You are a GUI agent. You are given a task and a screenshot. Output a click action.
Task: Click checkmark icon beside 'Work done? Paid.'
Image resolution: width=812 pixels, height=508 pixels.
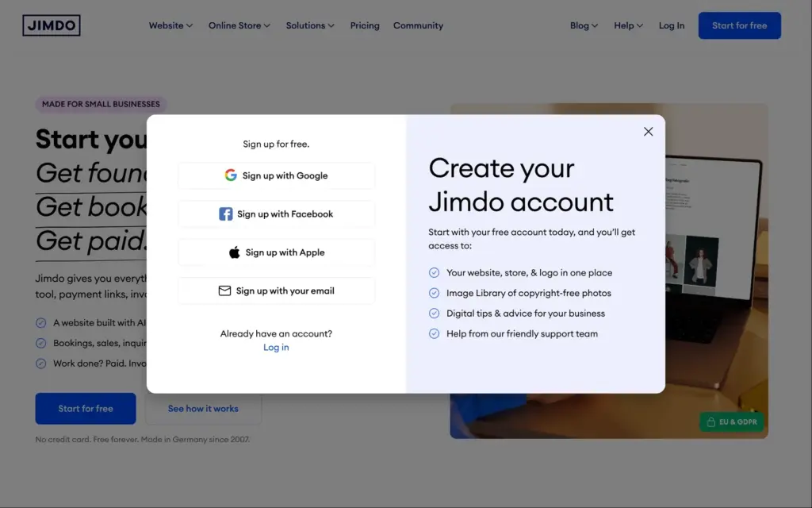[x=41, y=364]
